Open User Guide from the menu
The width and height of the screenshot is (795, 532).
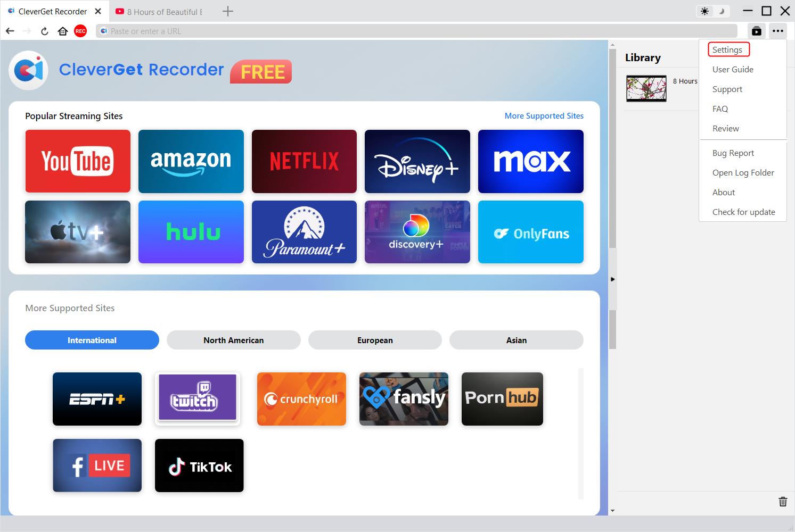click(x=733, y=69)
